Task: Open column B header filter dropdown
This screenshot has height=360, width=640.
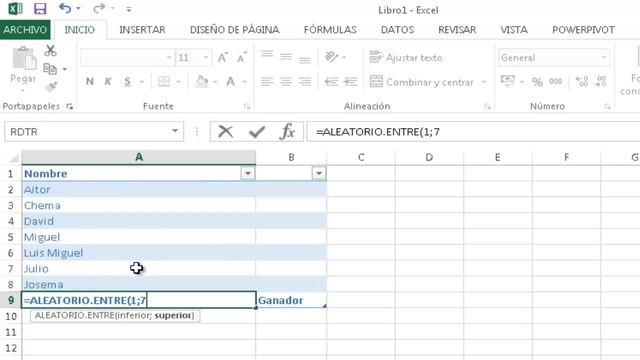Action: tap(319, 174)
